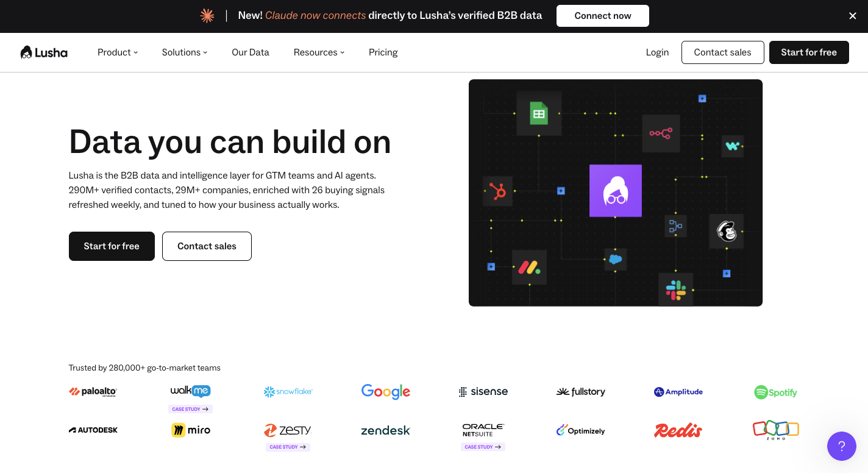Click the org-chart diagram icon in graphic

click(x=675, y=226)
